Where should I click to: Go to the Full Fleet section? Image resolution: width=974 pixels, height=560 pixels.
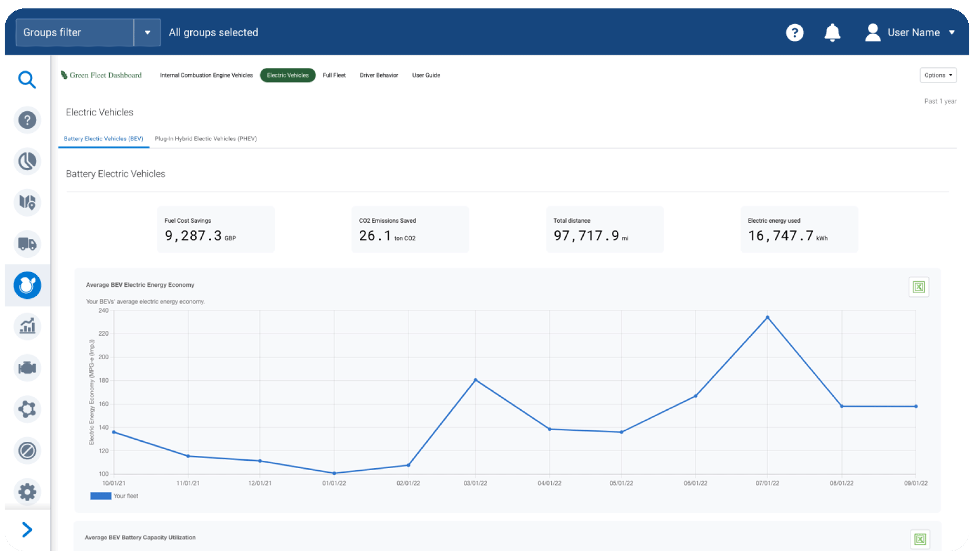[x=334, y=75]
